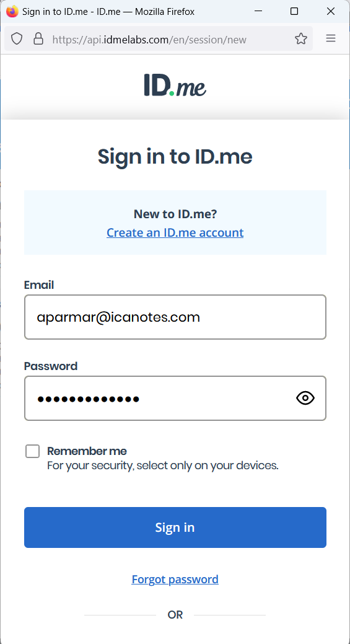Click the Remember me label text
The image size is (350, 644).
[x=87, y=451]
